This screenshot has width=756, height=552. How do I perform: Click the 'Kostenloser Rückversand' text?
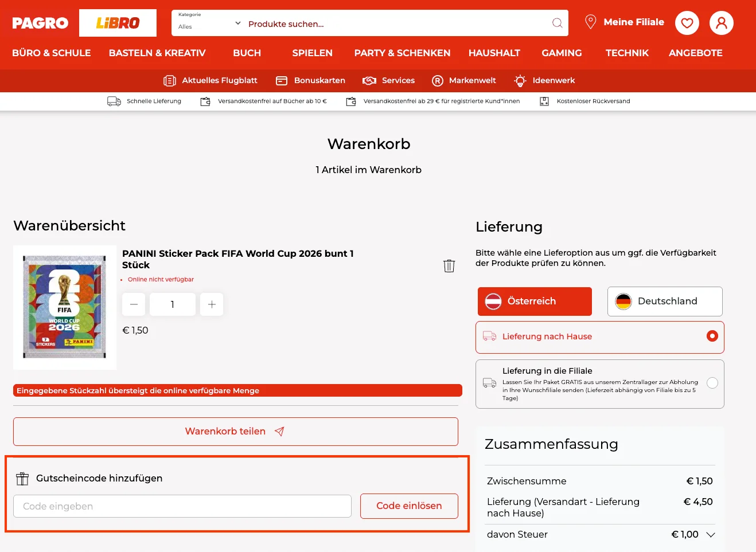(x=593, y=101)
